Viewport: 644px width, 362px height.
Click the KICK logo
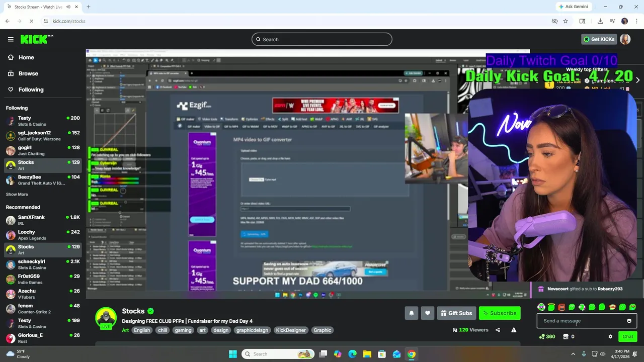point(37,39)
